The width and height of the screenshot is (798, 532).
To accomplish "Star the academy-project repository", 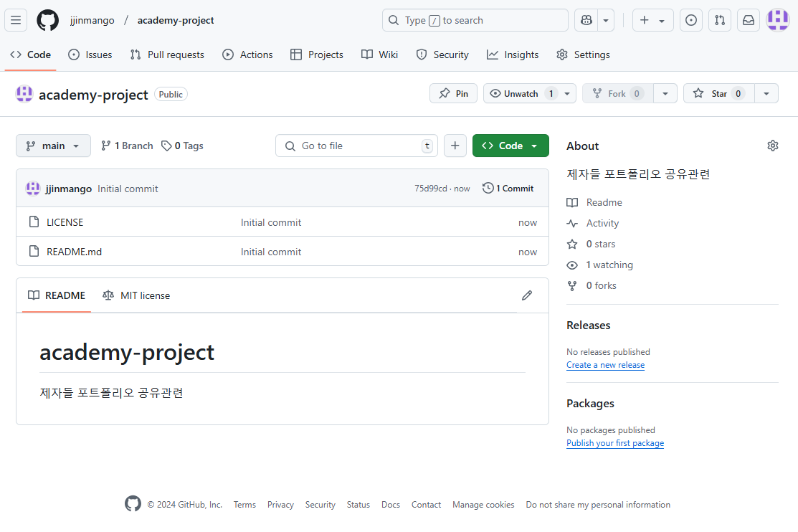I will 718,94.
